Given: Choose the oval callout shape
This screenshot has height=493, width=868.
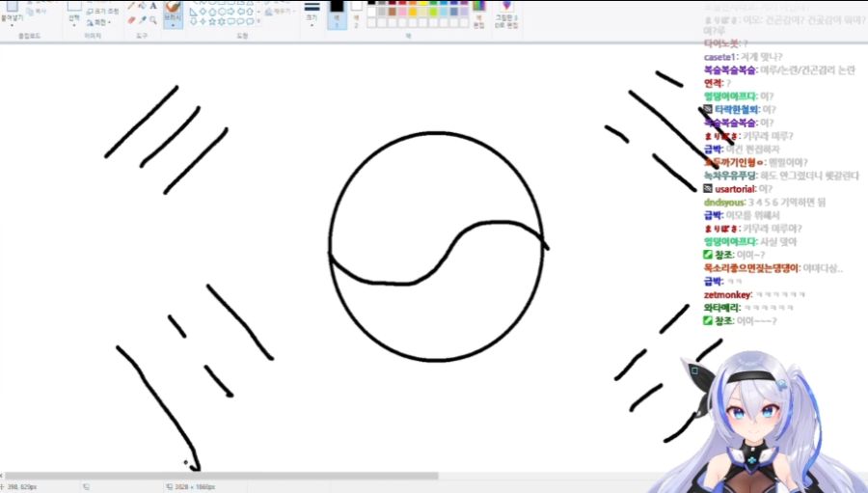Looking at the screenshot, I should click(x=240, y=21).
